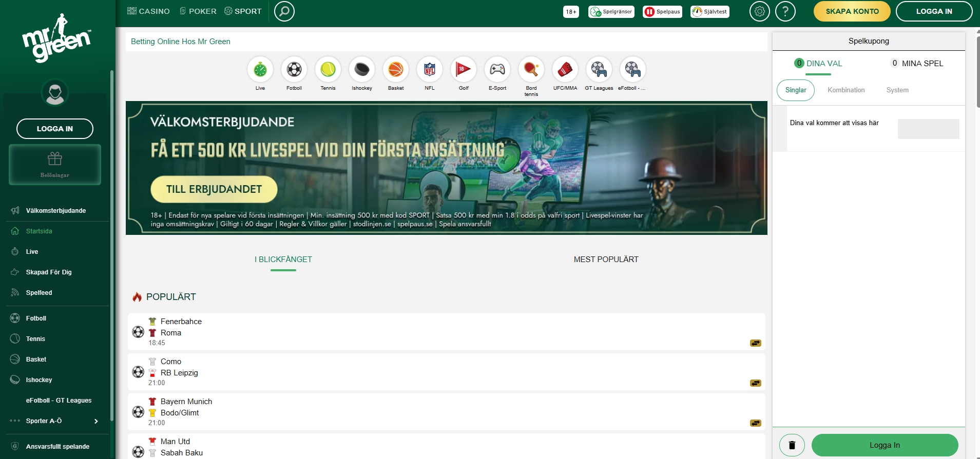Open Live in sidebar

pos(32,252)
